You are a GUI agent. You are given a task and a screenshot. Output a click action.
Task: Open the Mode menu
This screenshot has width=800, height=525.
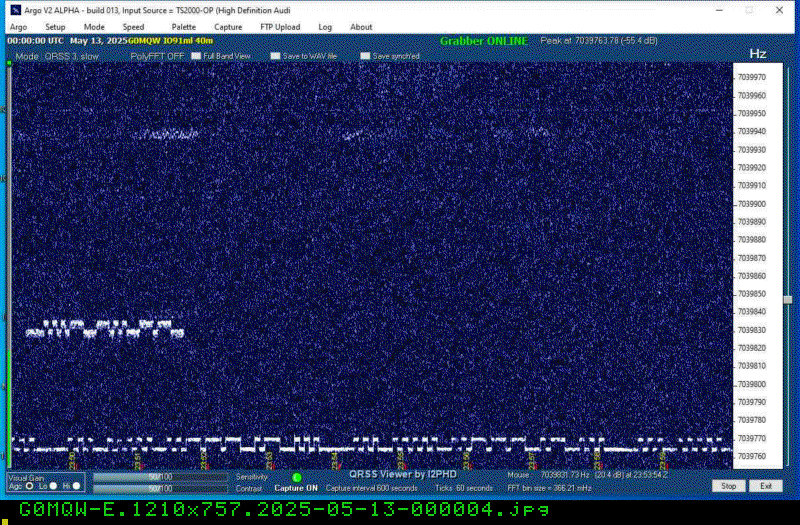94,27
